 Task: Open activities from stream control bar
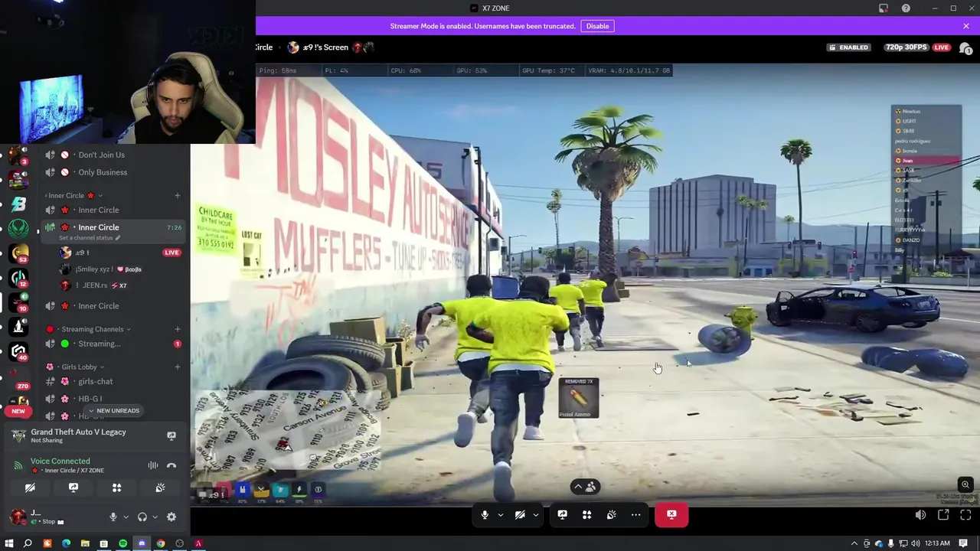coord(586,515)
